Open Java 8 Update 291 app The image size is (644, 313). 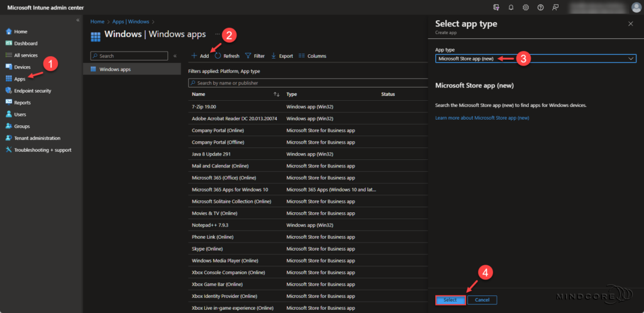pyautogui.click(x=212, y=154)
